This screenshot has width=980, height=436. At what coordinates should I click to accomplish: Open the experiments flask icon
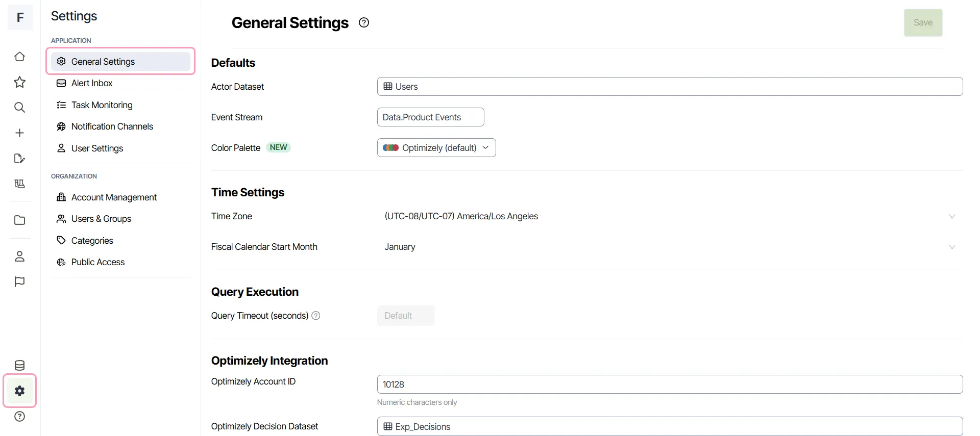19,184
